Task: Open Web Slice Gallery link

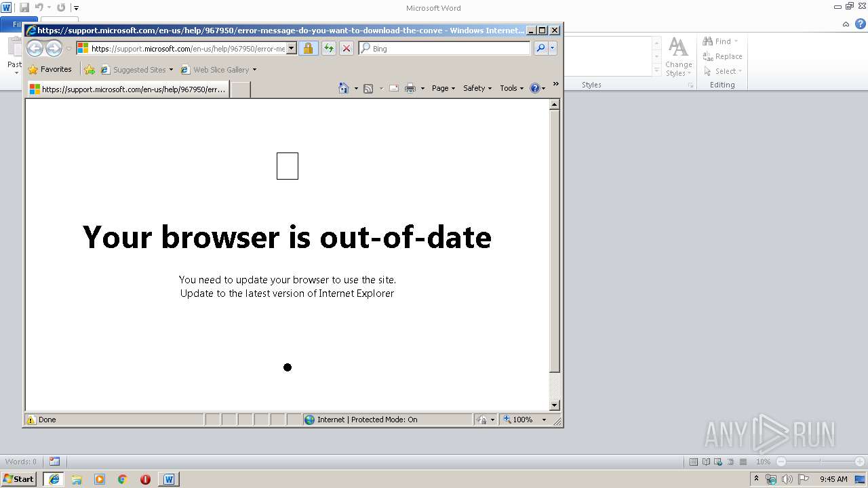Action: [215, 70]
